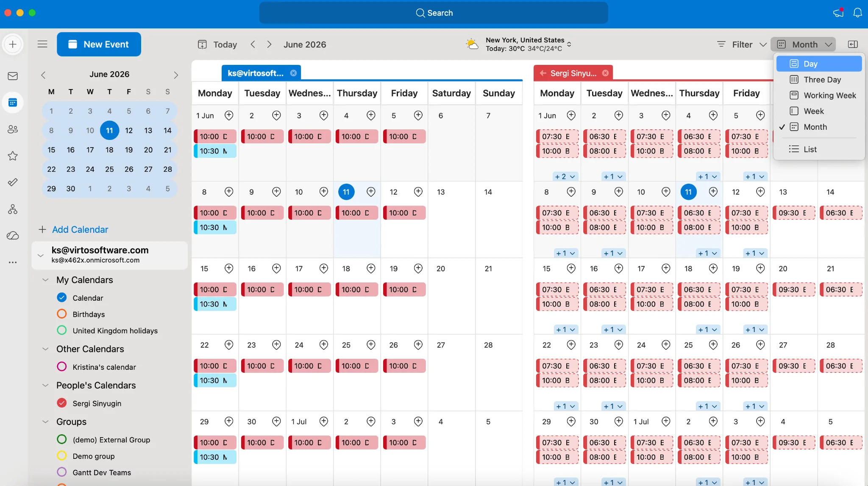Select List view from the menu

(819, 149)
